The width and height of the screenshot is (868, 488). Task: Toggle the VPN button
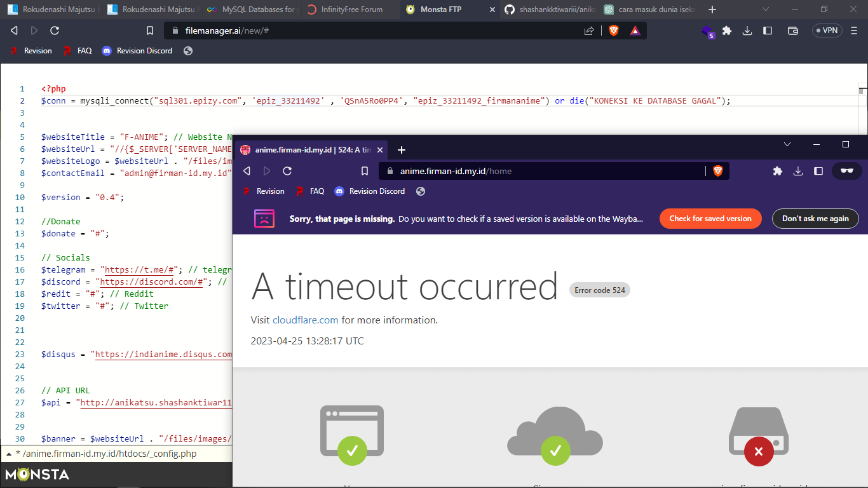tap(827, 30)
